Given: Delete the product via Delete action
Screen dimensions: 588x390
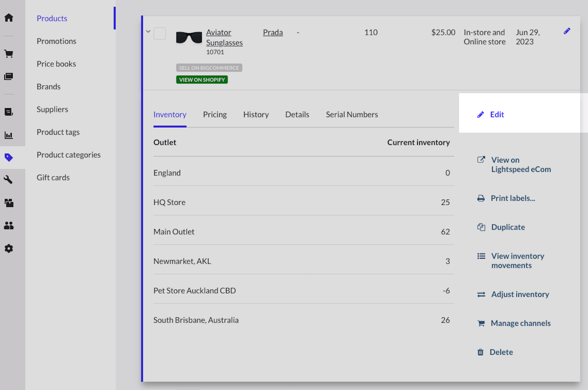Looking at the screenshot, I should click(x=501, y=352).
